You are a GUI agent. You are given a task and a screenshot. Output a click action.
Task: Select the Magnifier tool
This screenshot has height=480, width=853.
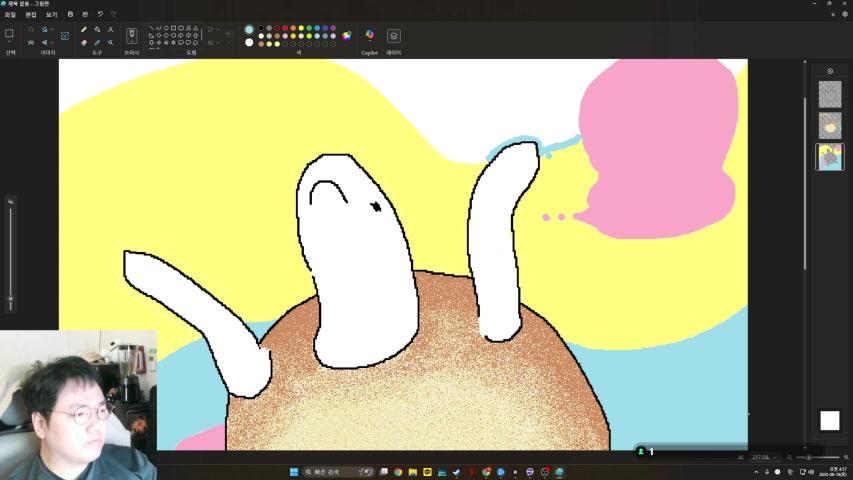tap(110, 42)
